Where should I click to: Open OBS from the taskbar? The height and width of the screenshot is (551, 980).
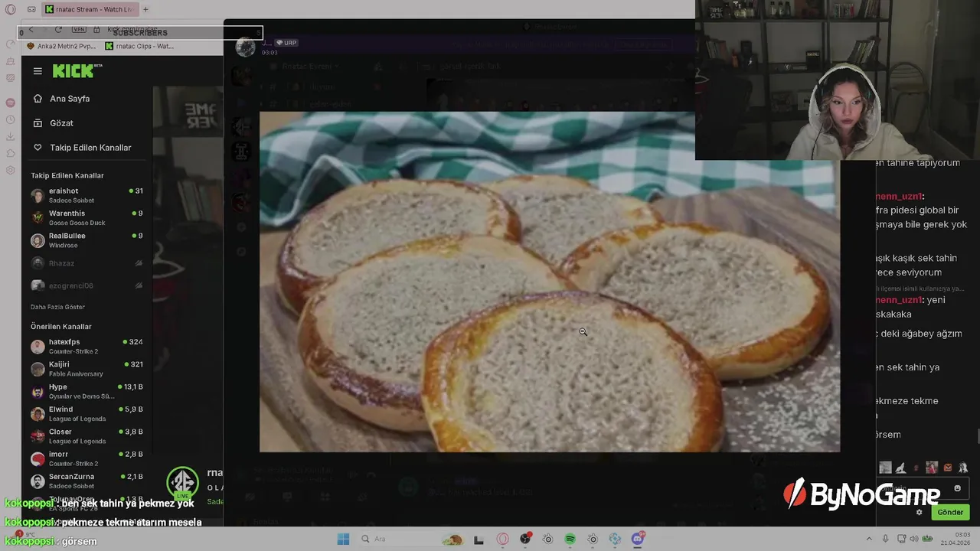click(525, 539)
